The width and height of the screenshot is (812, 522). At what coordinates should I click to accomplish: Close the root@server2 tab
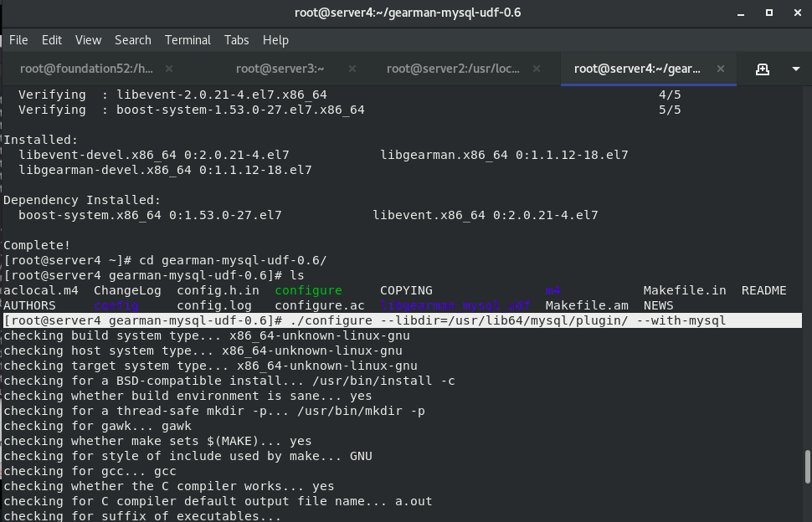tap(537, 69)
